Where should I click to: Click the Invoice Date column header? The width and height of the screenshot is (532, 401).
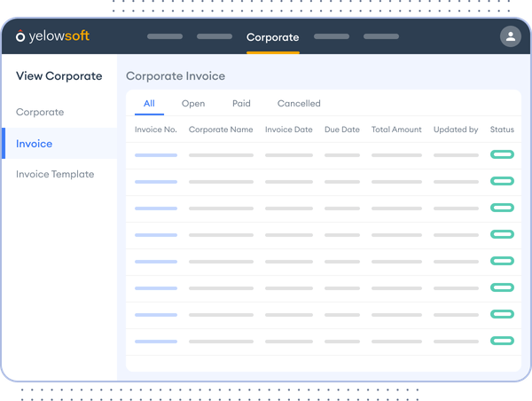pos(289,130)
